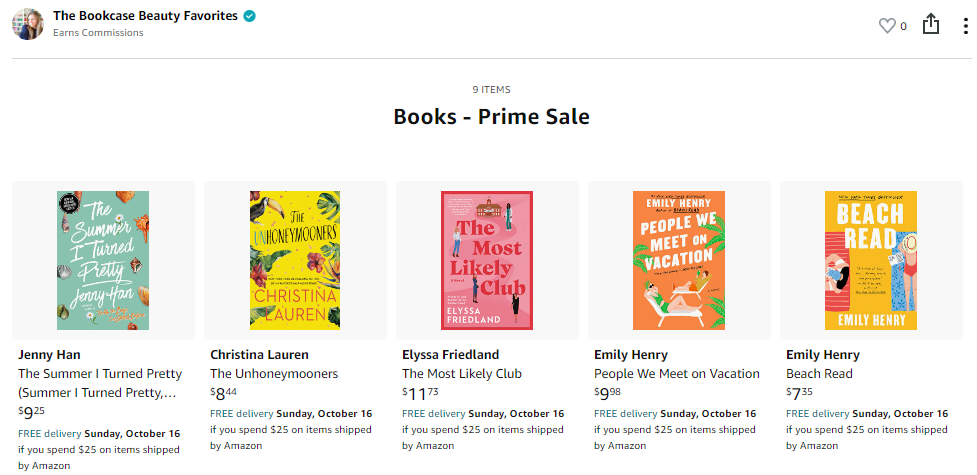Viewport: 977px width, 475px height.
Task: Click People We Meet on Vacation title
Action: coord(677,374)
